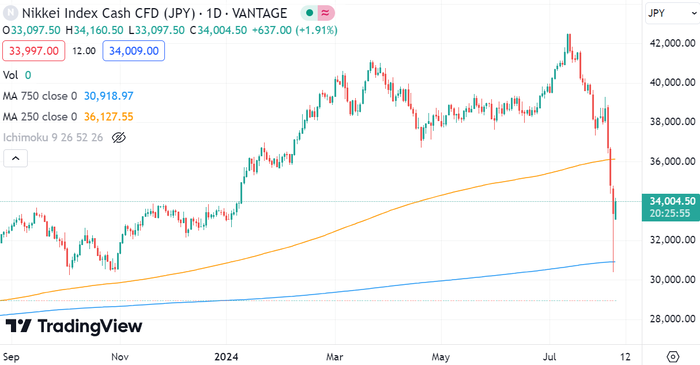Click the Vol indicator label
700x365 pixels.
tap(10, 75)
